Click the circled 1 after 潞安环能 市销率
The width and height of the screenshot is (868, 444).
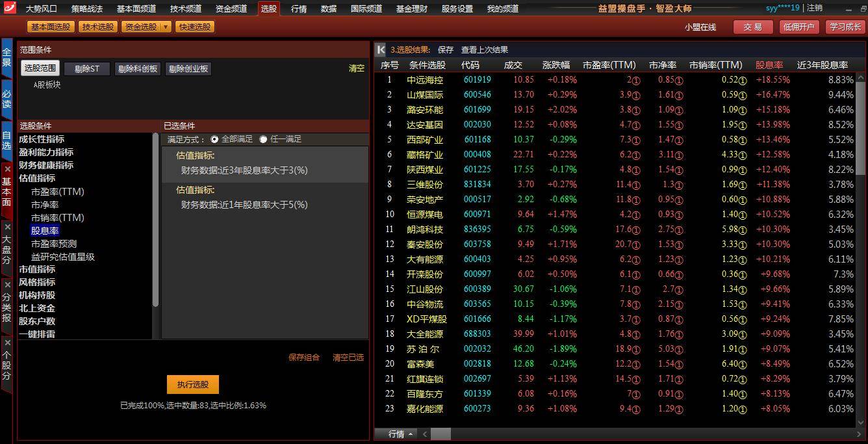point(743,111)
